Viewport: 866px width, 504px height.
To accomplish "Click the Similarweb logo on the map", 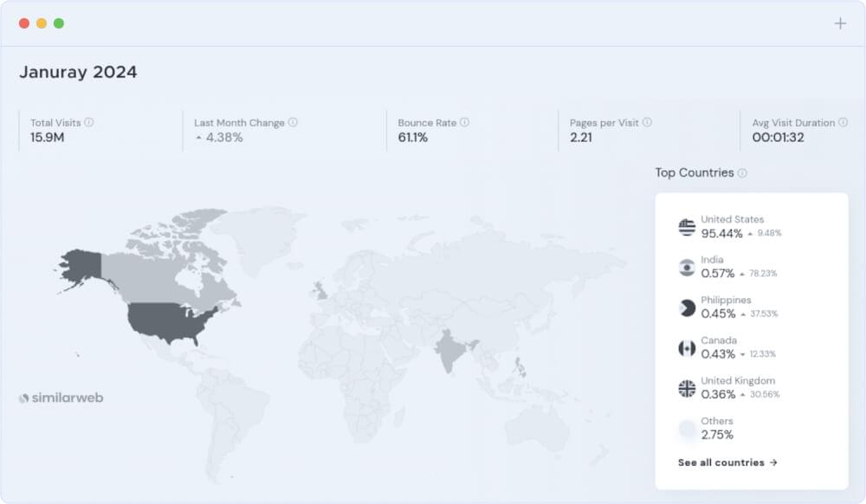I will coord(60,397).
